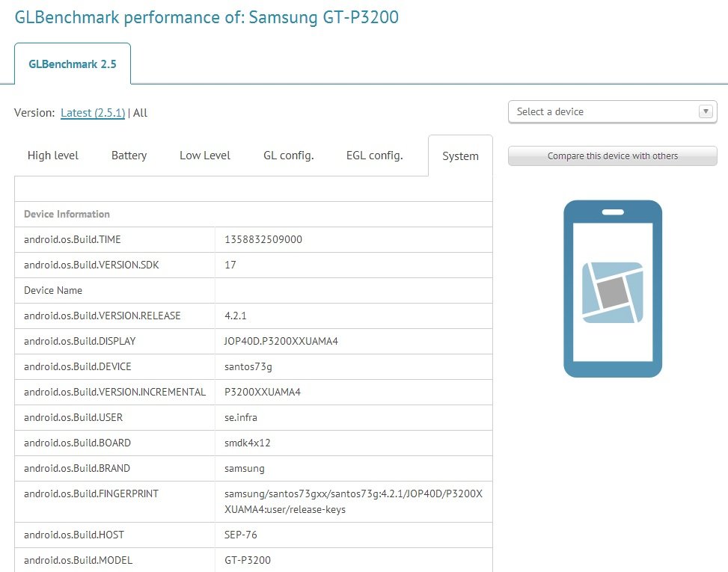Switch to the Low Level tab
Screen dimensions: 728x572
205,156
